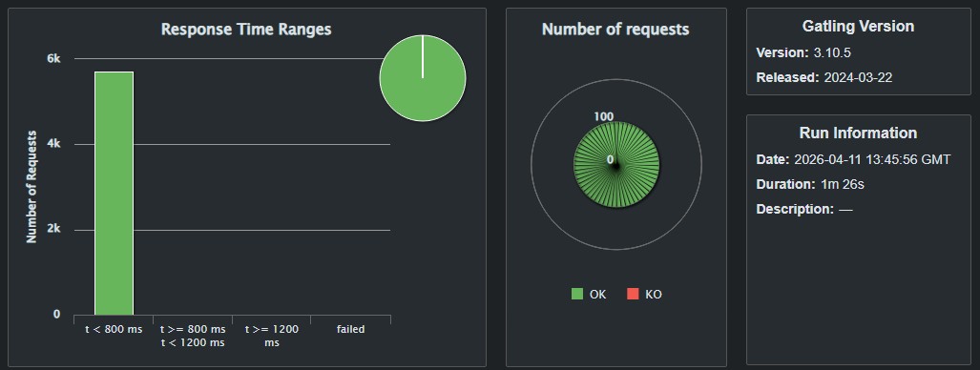Click the green requests polar chart
This screenshot has height=370, width=980.
tap(616, 165)
